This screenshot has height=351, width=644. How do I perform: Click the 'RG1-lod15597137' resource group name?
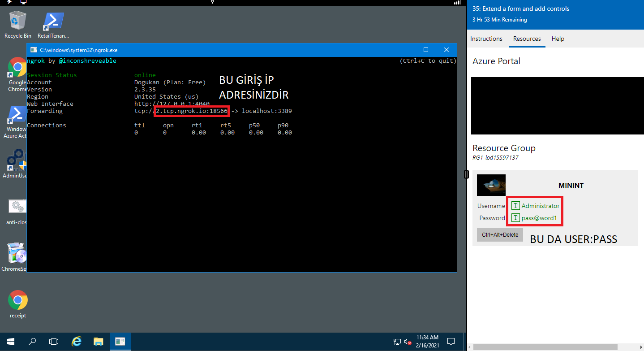point(496,157)
